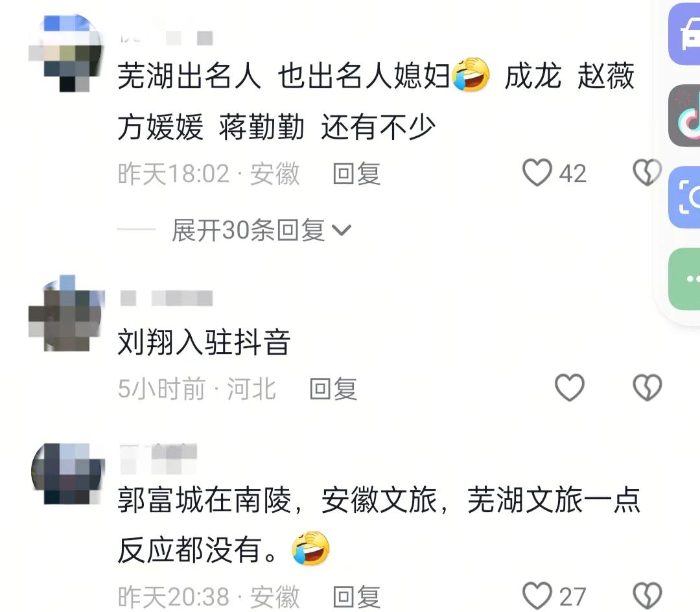Open the Douyin TikTok icon in side panel

[684, 115]
